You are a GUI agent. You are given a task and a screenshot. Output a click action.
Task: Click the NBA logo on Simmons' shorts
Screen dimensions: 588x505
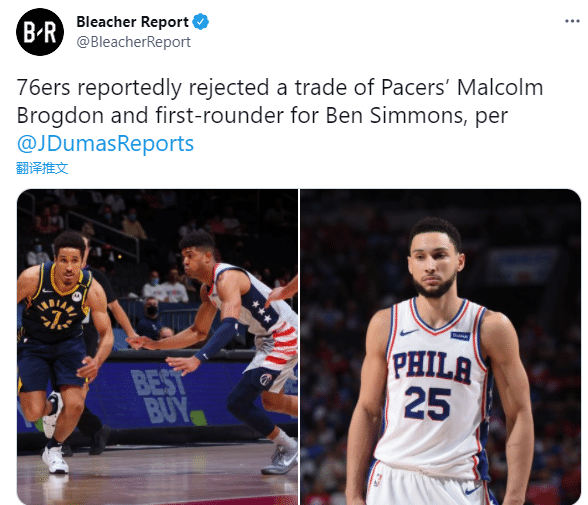[x=378, y=480]
